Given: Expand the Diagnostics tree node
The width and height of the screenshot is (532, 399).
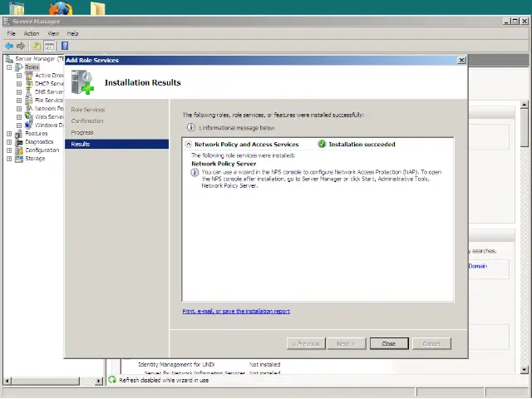Looking at the screenshot, I should point(9,142).
